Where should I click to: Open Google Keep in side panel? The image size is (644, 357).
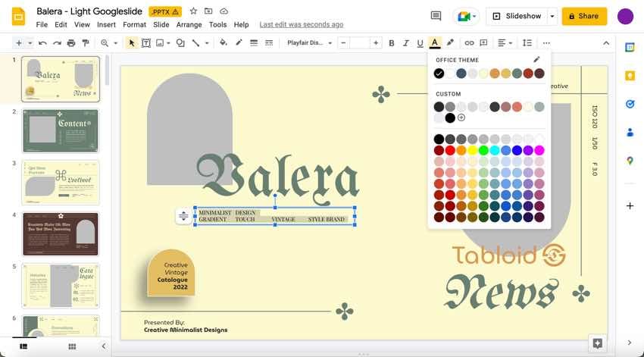click(630, 76)
